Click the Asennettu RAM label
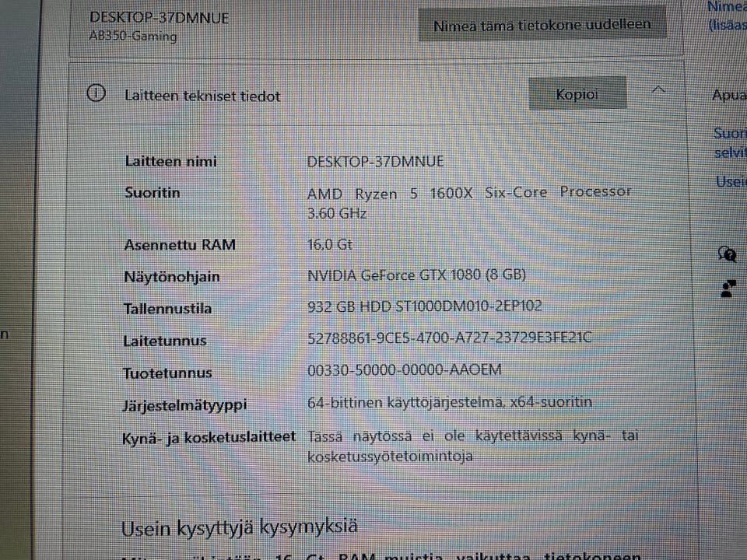The height and width of the screenshot is (560, 747). [x=180, y=245]
